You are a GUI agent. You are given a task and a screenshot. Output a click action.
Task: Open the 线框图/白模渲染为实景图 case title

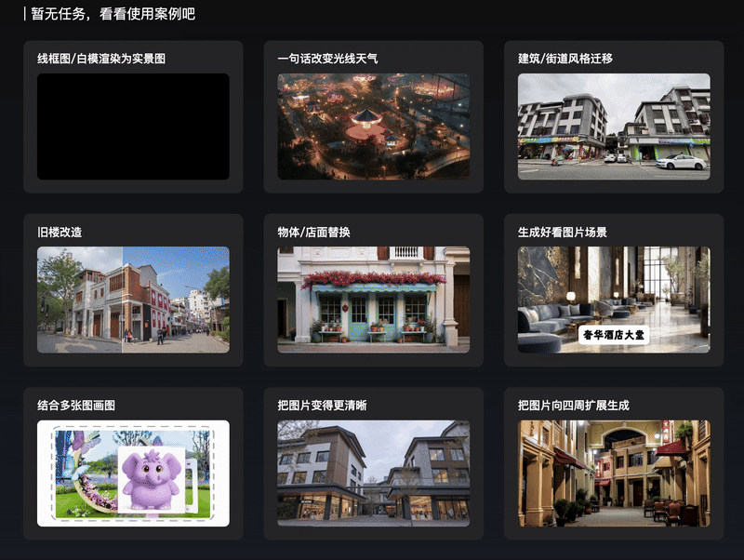pyautogui.click(x=101, y=59)
